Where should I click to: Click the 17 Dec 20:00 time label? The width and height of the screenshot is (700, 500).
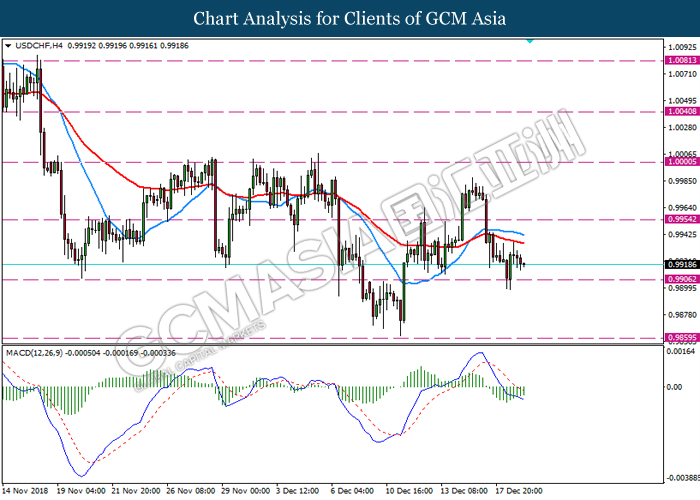pyautogui.click(x=519, y=491)
